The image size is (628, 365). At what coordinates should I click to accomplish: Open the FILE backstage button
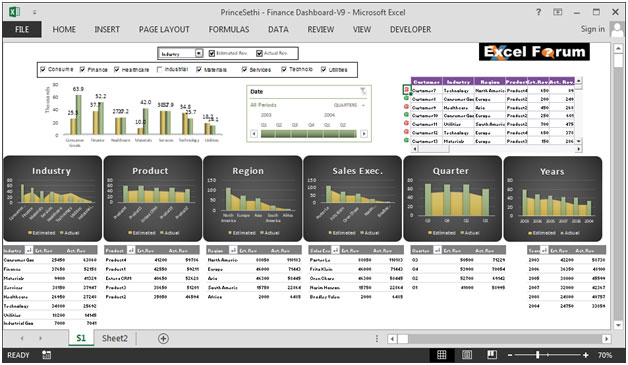pos(22,29)
